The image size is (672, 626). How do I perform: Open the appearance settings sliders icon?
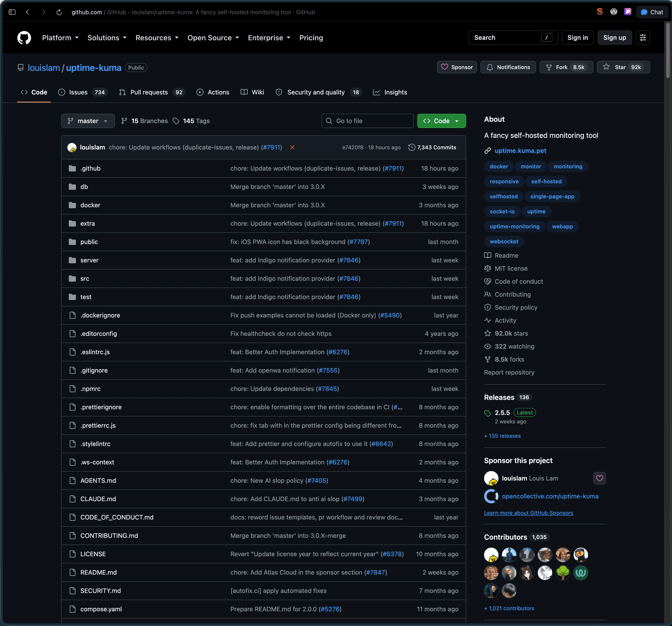tap(643, 38)
